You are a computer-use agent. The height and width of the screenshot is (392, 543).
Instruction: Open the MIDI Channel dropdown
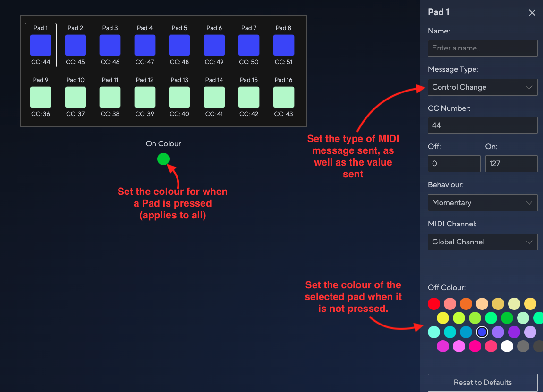click(482, 242)
